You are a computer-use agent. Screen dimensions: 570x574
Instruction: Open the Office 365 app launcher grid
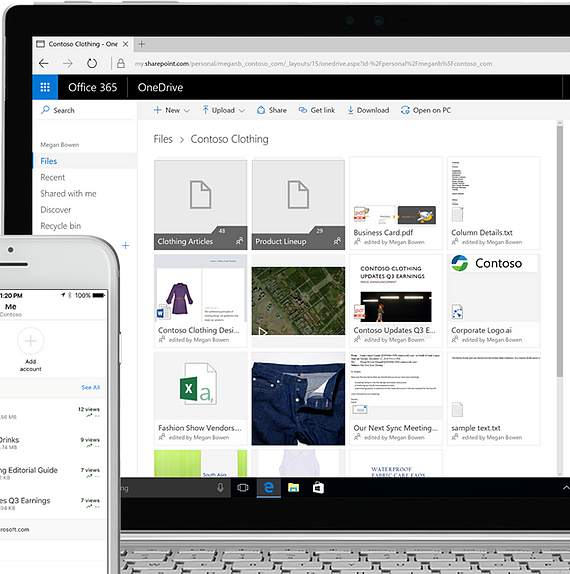click(x=45, y=87)
